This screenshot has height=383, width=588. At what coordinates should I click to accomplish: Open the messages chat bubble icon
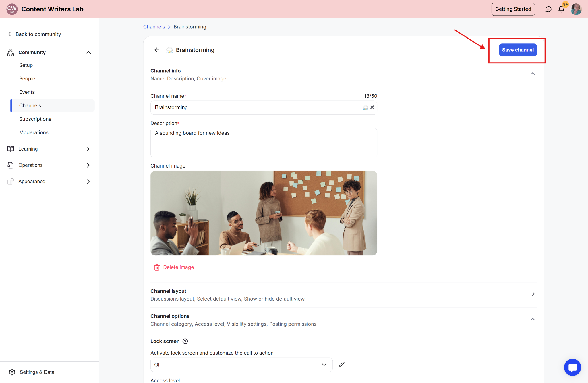coord(548,9)
